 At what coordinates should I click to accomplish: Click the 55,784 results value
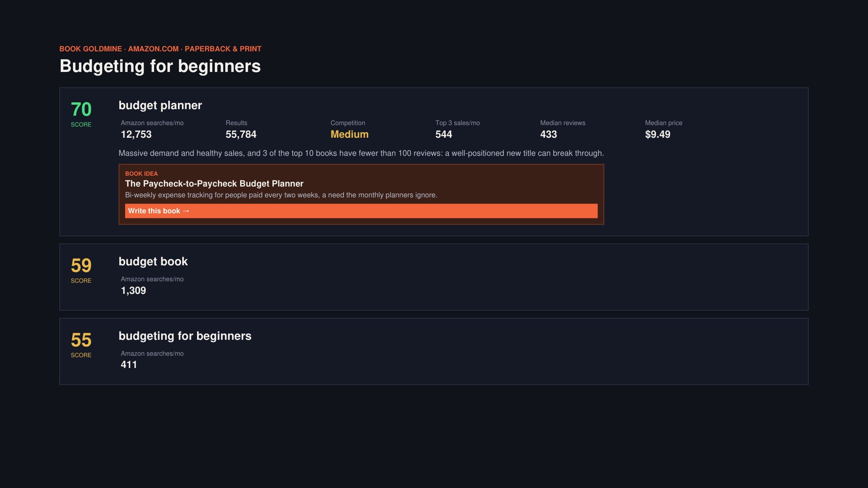coord(241,134)
